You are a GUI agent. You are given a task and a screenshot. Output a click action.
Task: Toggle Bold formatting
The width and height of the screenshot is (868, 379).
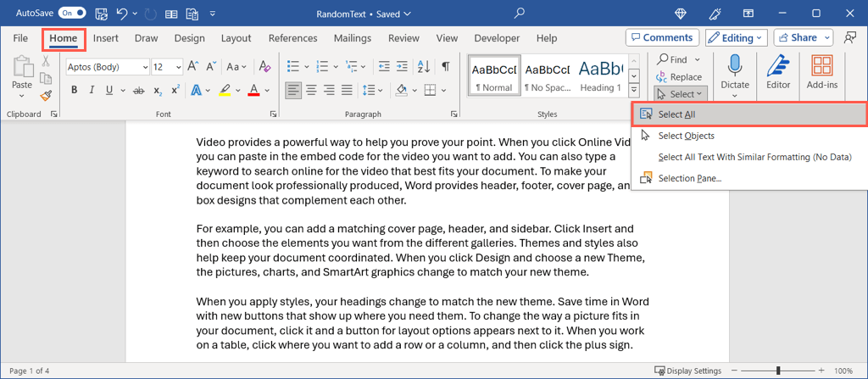tap(75, 91)
